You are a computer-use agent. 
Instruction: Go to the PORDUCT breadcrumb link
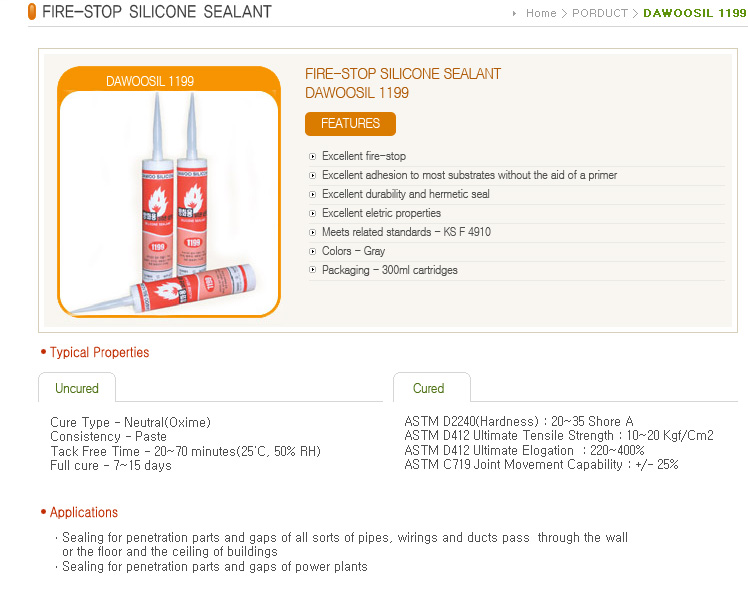(600, 13)
